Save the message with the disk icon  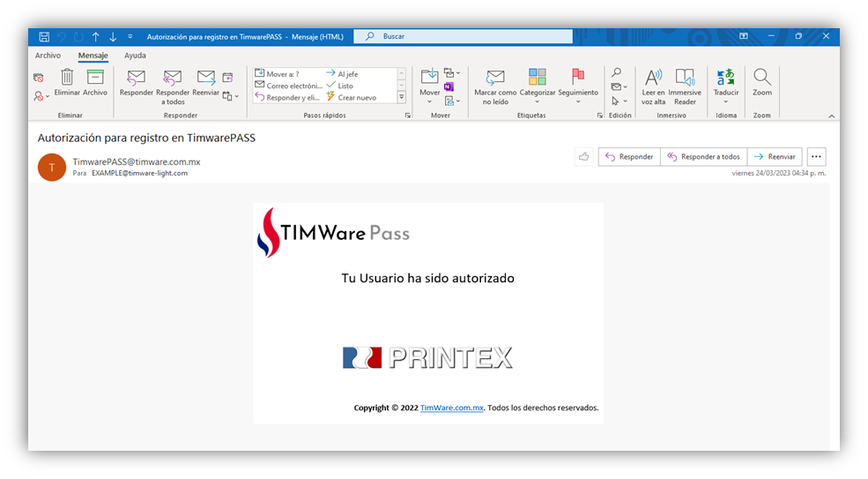click(x=44, y=36)
